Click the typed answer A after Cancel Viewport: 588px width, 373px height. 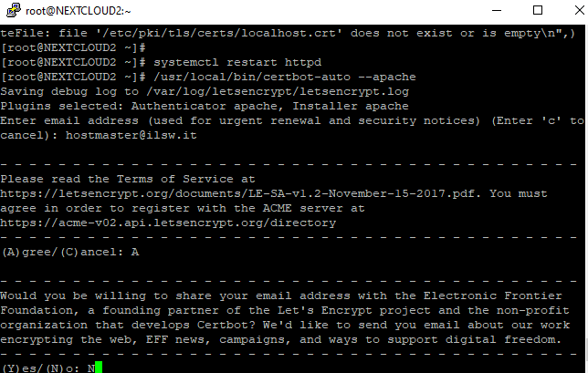(135, 252)
